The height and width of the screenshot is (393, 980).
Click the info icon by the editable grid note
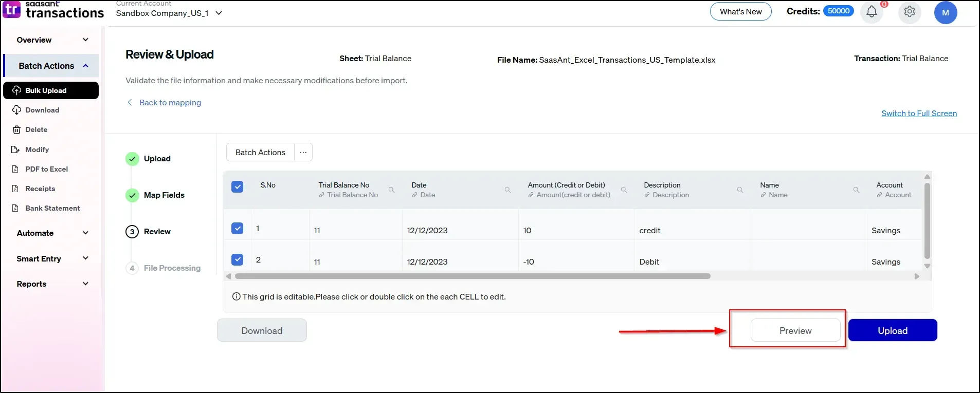(x=237, y=296)
